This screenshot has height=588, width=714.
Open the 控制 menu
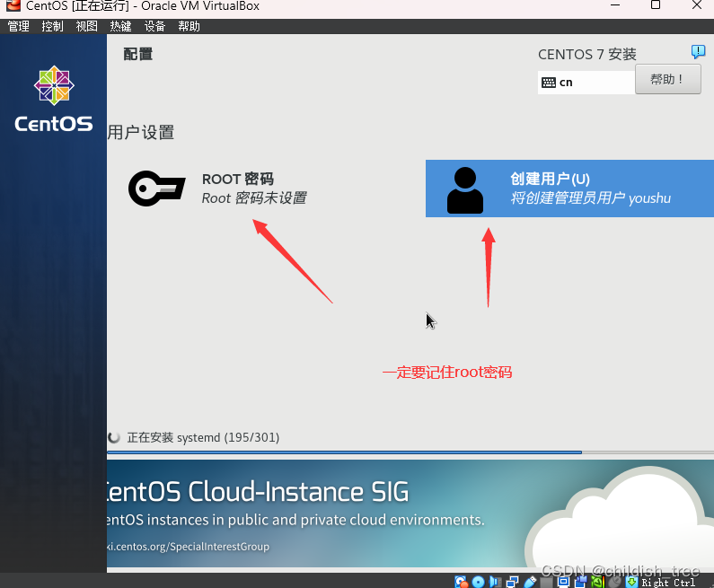tap(52, 26)
